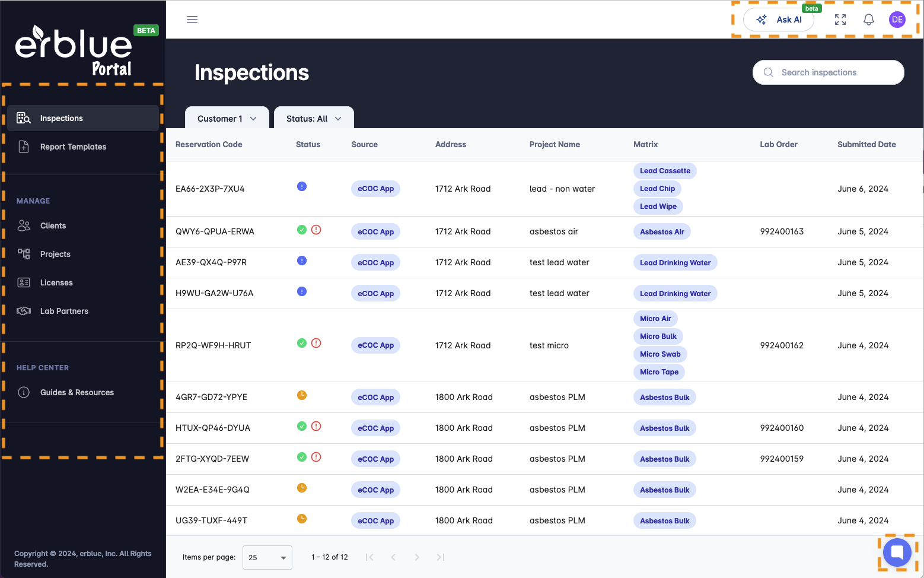Click the erblue Portal logo
Image resolution: width=924 pixels, height=578 pixels.
point(74,51)
